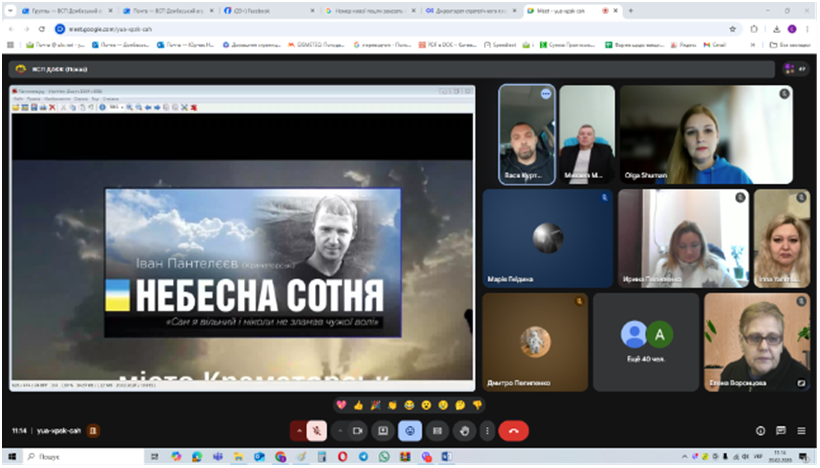The width and height of the screenshot is (820, 468).
Task: Send the heart emoji reaction
Action: point(341,405)
